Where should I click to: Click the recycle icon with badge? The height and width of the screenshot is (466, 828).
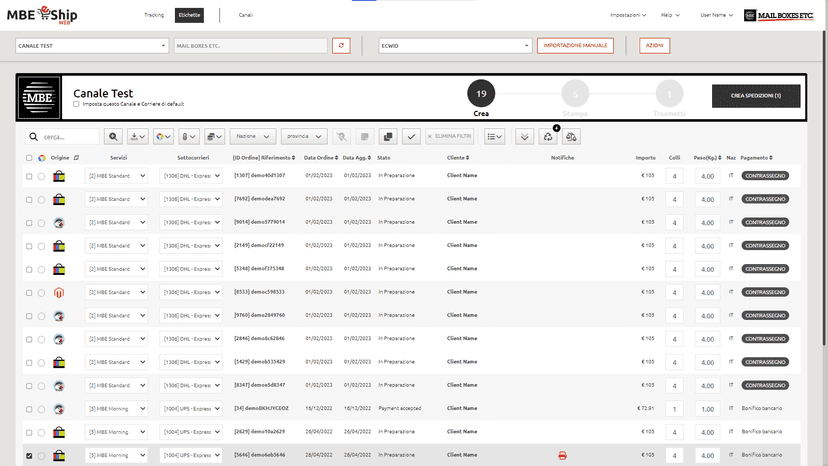[x=548, y=137]
